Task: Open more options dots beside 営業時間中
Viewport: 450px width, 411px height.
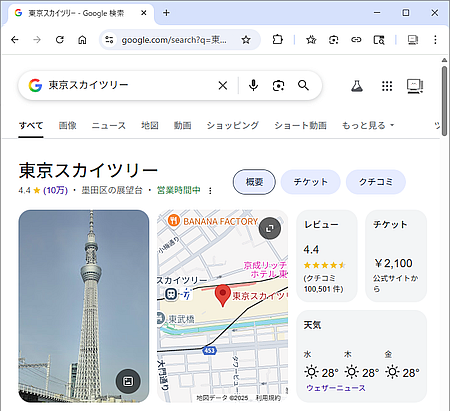Action: [210, 191]
